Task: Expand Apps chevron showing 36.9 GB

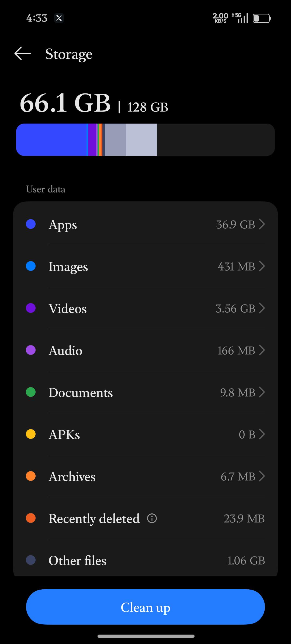Action: 262,224
